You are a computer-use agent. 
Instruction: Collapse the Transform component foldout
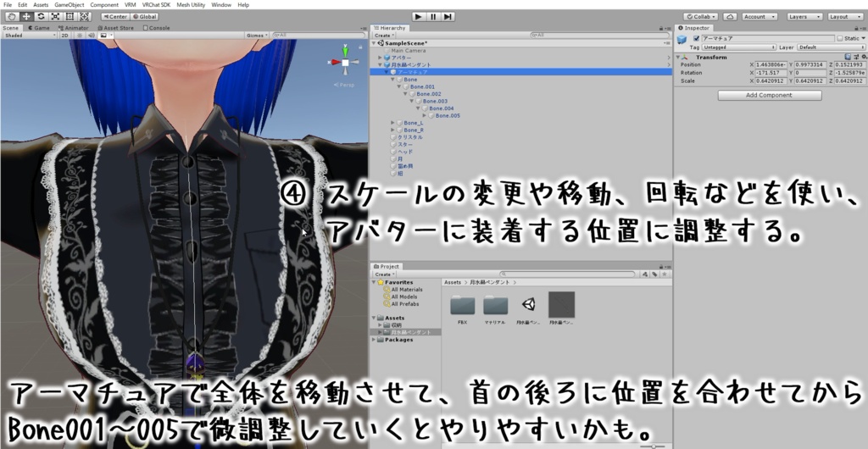tap(678, 57)
